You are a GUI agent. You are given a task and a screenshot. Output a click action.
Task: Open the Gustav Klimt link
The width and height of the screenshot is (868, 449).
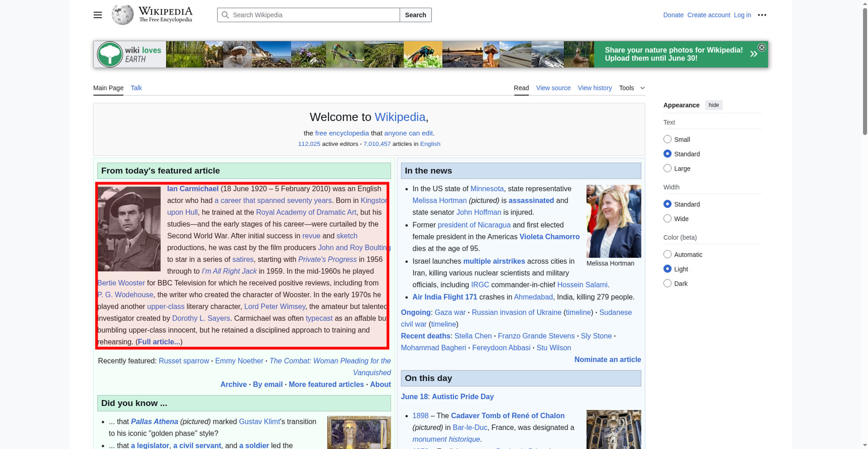click(260, 422)
